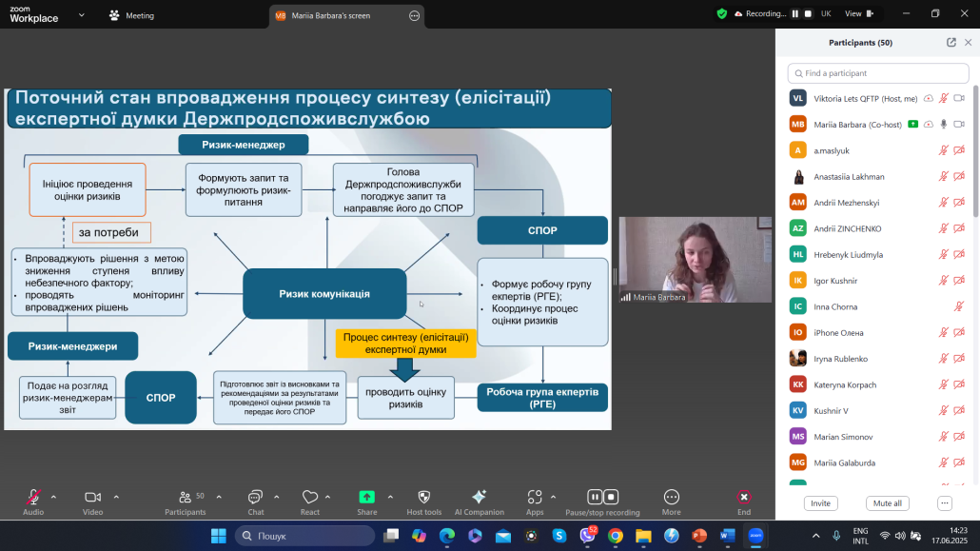
Task: Toggle Mariia Barbara's microphone in participant list
Action: 944,124
